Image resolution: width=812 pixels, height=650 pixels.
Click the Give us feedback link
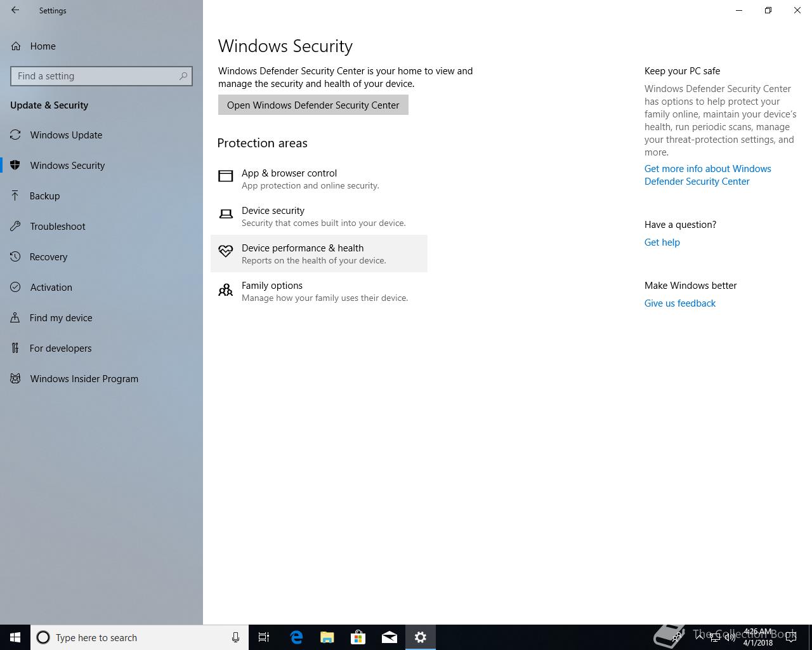pos(680,303)
